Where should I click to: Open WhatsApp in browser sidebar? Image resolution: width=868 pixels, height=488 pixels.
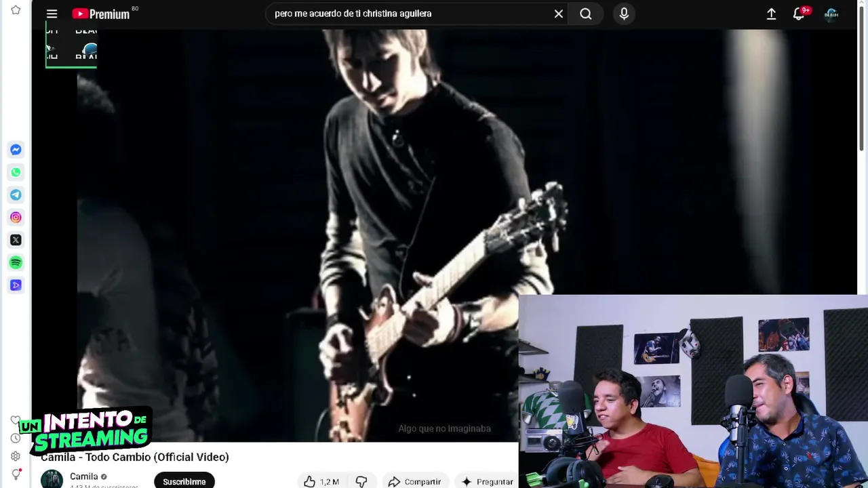point(16,172)
